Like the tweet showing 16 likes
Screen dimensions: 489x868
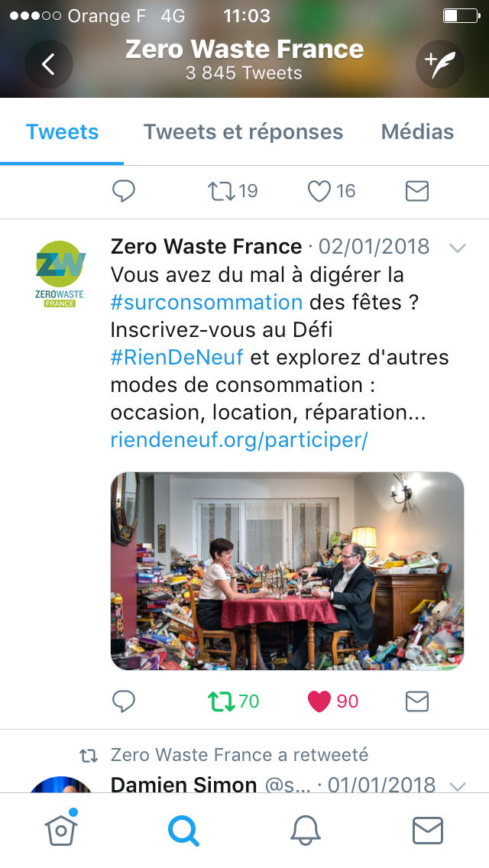[x=331, y=191]
